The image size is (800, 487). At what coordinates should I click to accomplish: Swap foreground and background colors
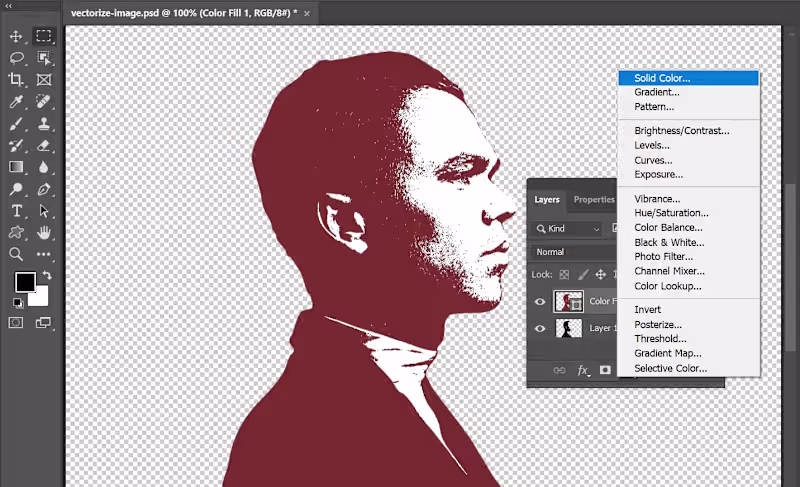pyautogui.click(x=47, y=275)
